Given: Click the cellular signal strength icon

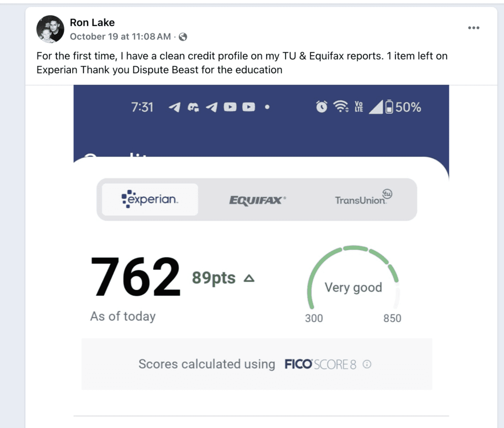Looking at the screenshot, I should tap(376, 107).
